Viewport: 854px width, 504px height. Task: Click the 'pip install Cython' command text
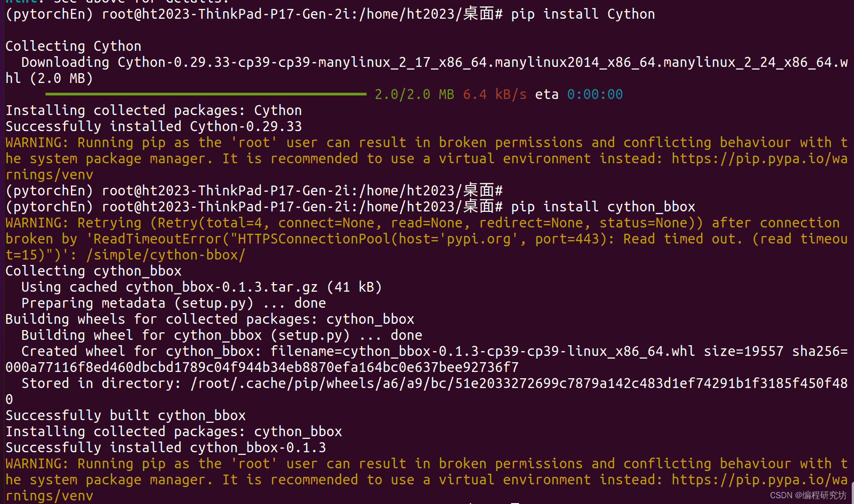click(583, 14)
